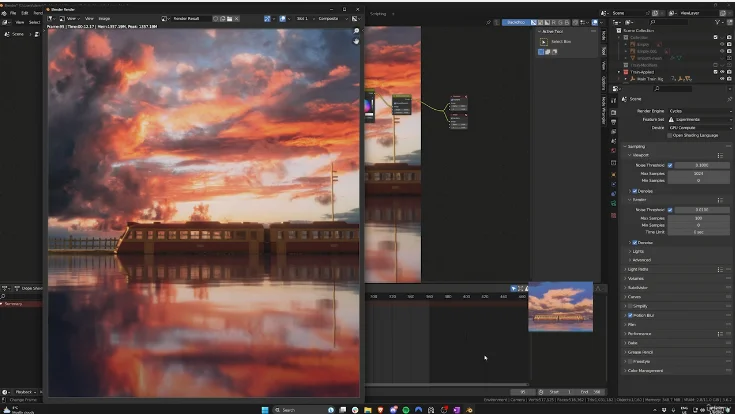Image resolution: width=735 pixels, height=414 pixels.
Task: Open the File menu in Blender
Action: 13,13
